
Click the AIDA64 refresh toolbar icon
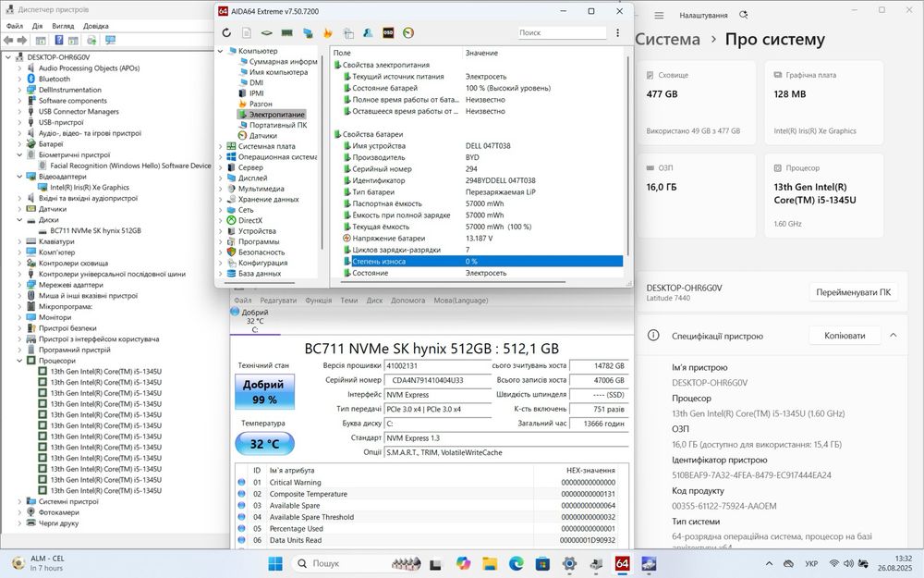(x=226, y=33)
